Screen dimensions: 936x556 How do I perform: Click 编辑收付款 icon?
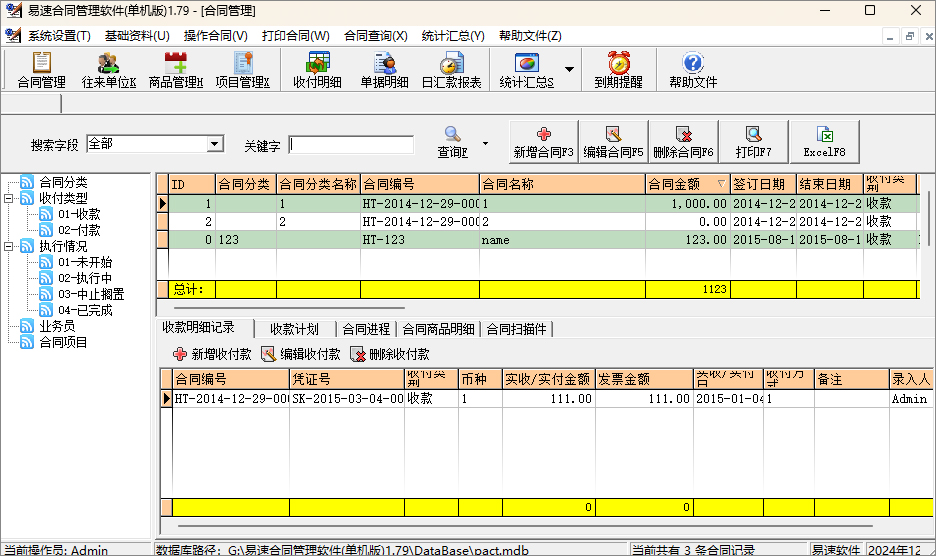click(269, 355)
